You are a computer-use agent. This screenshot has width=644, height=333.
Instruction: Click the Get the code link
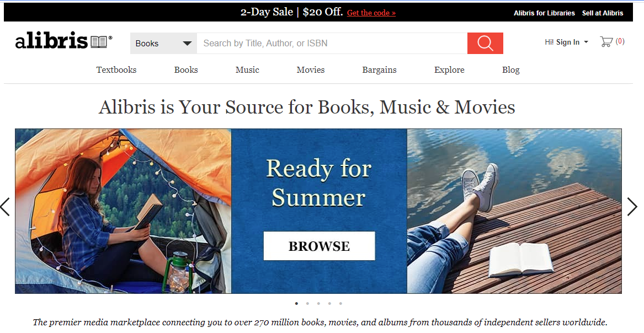pos(371,13)
